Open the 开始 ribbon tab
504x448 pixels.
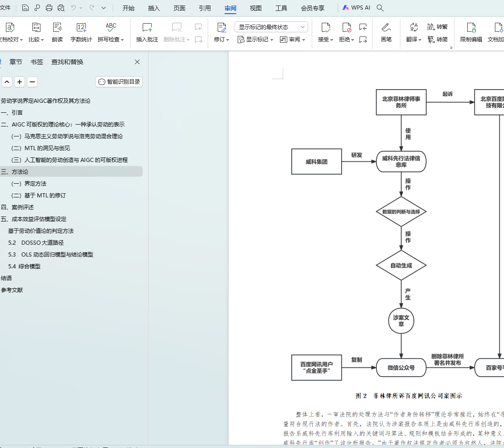coord(128,8)
